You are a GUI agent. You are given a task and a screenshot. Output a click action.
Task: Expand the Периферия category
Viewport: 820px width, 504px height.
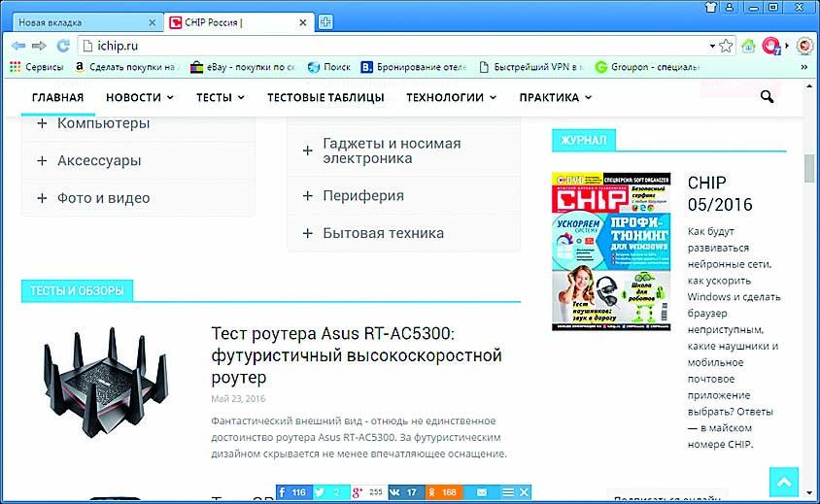[307, 195]
